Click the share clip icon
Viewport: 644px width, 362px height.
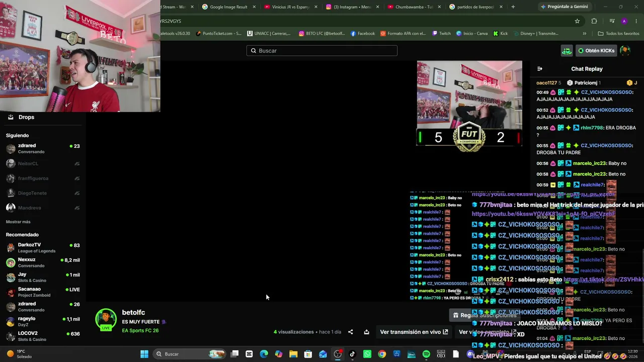click(351, 332)
